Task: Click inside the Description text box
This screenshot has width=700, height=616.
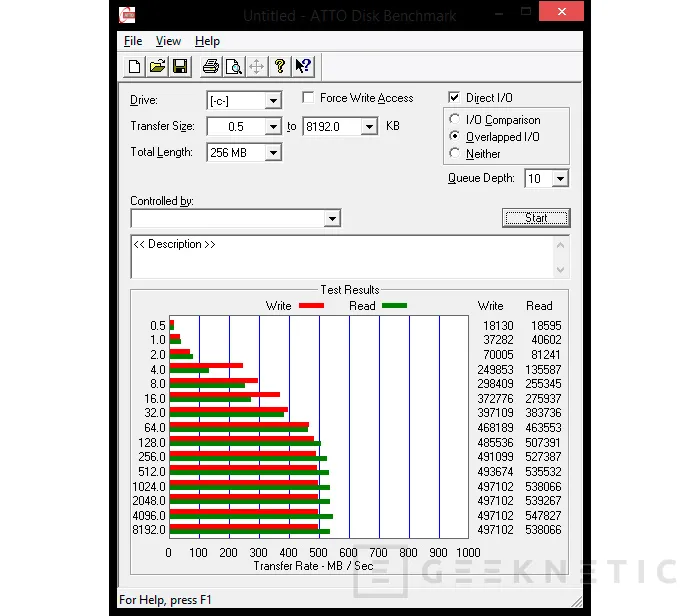Action: (342, 257)
